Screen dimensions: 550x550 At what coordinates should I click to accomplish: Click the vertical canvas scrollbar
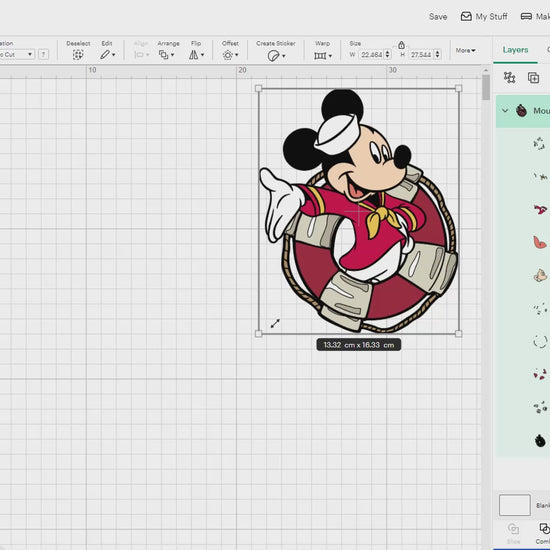pos(486,88)
